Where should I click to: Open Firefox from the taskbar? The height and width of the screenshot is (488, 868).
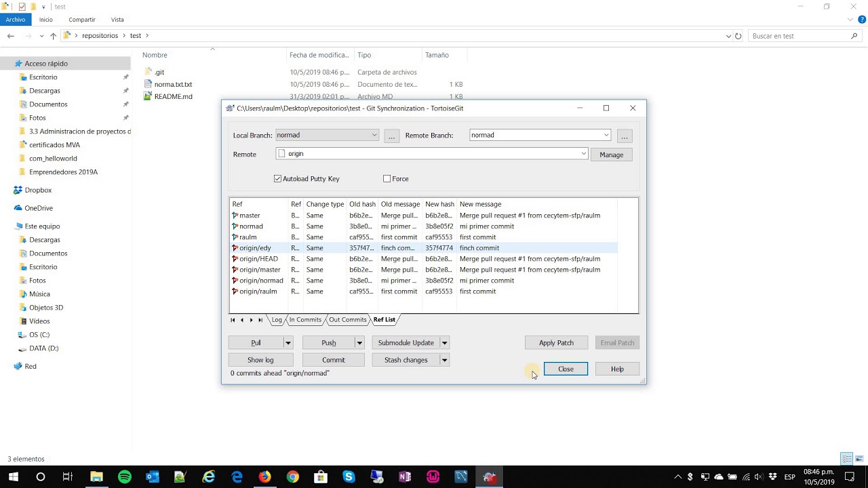pos(264,477)
